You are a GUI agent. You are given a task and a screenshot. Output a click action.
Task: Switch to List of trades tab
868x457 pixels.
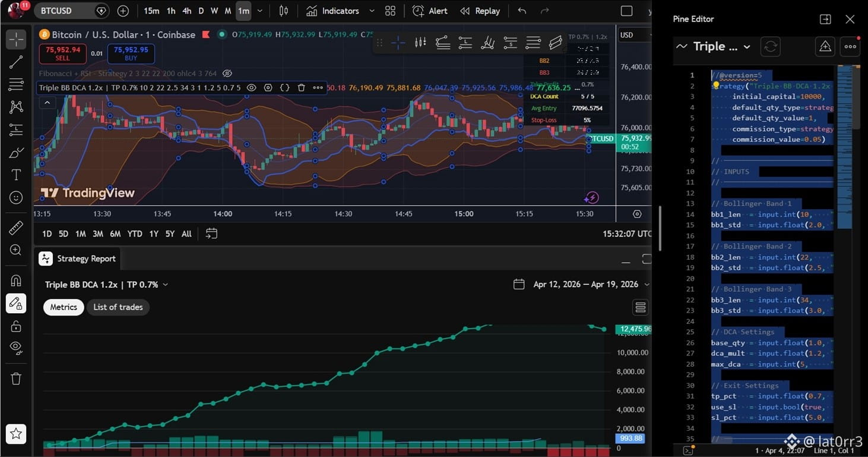pyautogui.click(x=118, y=307)
